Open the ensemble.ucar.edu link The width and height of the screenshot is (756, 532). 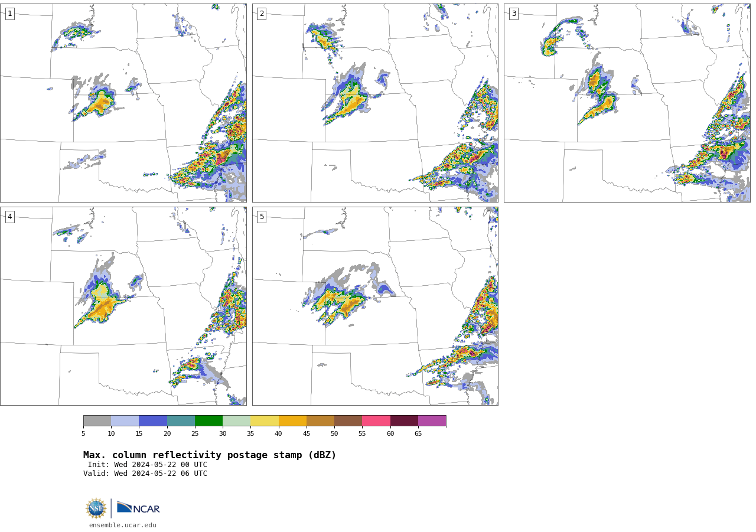pos(123,525)
